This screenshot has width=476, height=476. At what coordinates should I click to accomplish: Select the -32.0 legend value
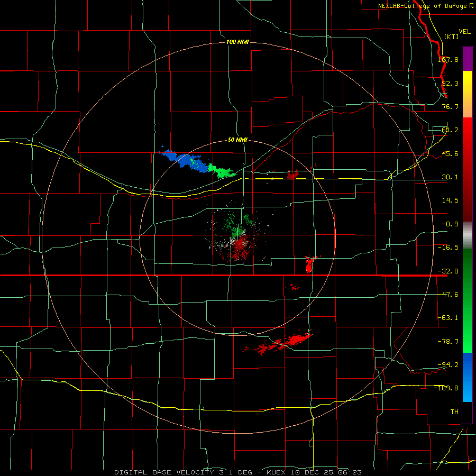448,271
